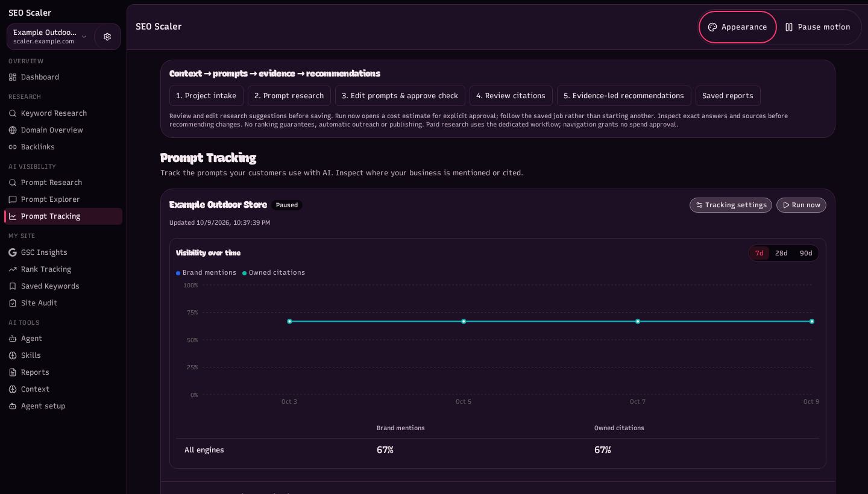868x494 pixels.
Task: Click the Paused status badge
Action: (287, 205)
